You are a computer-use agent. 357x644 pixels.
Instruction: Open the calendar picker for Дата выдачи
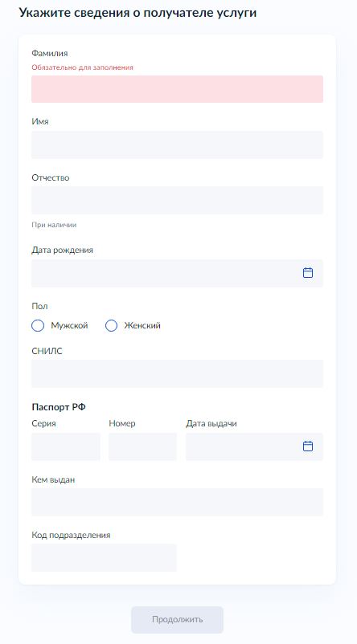(308, 446)
